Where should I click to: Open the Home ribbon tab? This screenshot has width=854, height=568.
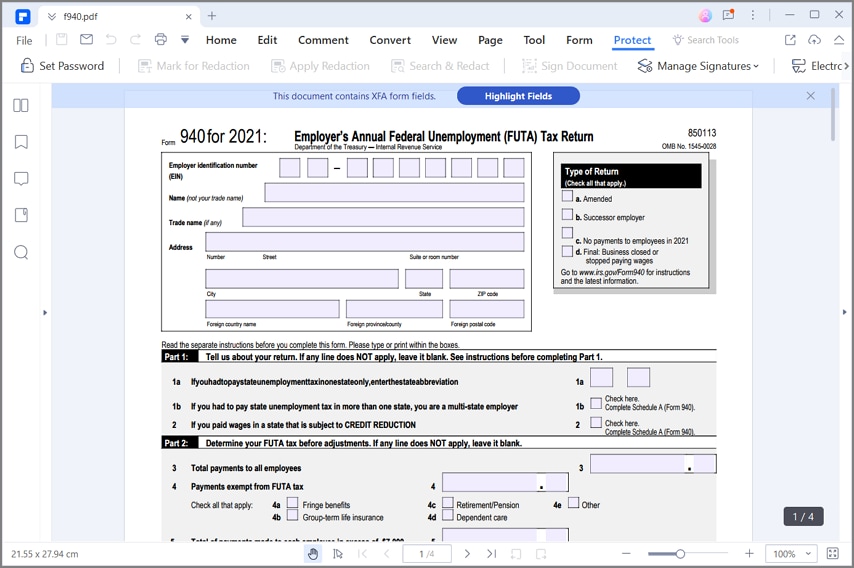(x=221, y=40)
